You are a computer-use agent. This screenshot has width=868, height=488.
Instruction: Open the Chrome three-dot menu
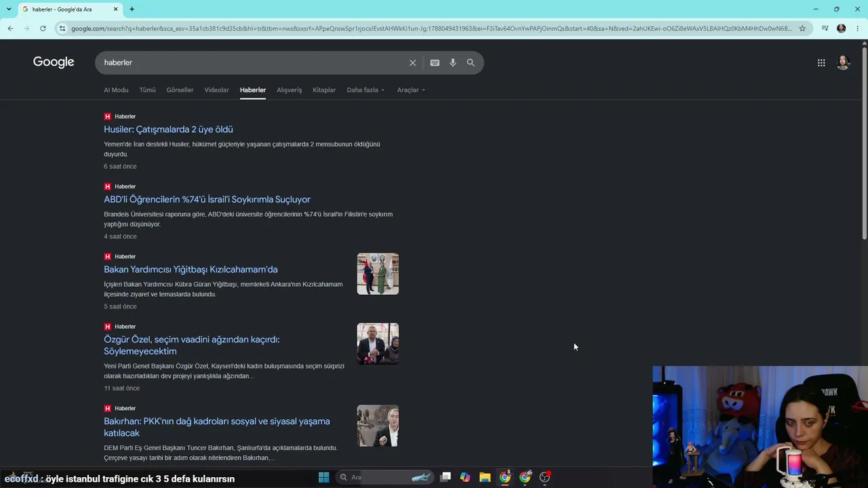(x=858, y=28)
